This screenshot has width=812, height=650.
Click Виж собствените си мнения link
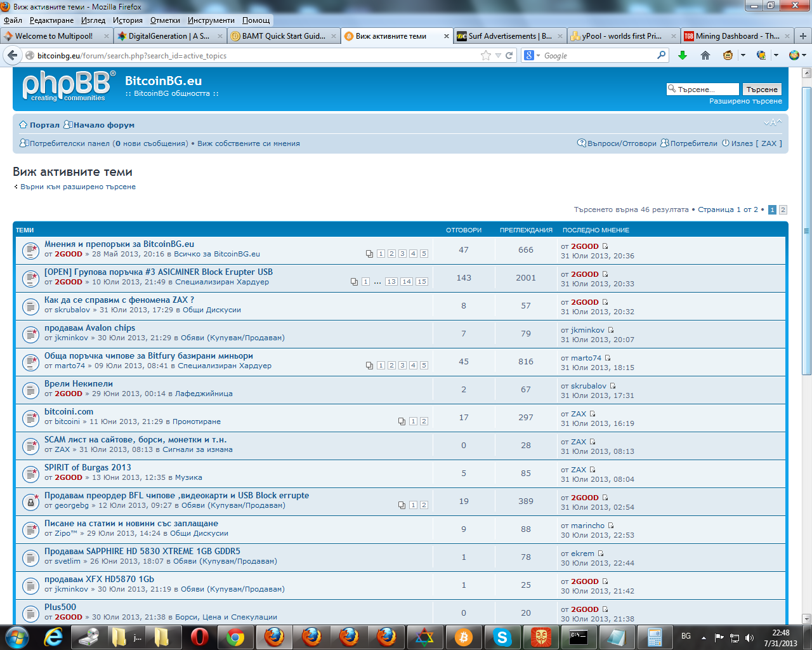click(x=249, y=143)
